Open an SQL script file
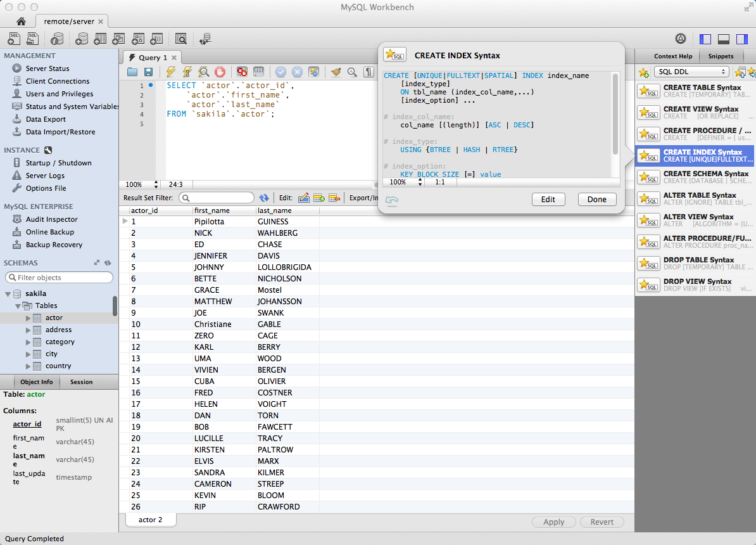 coord(32,39)
